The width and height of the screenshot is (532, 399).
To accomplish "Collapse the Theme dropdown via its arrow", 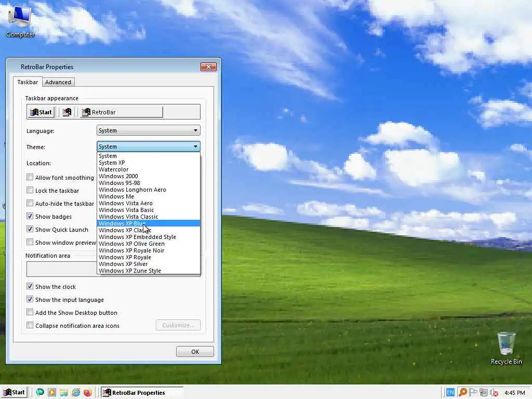I will point(195,147).
